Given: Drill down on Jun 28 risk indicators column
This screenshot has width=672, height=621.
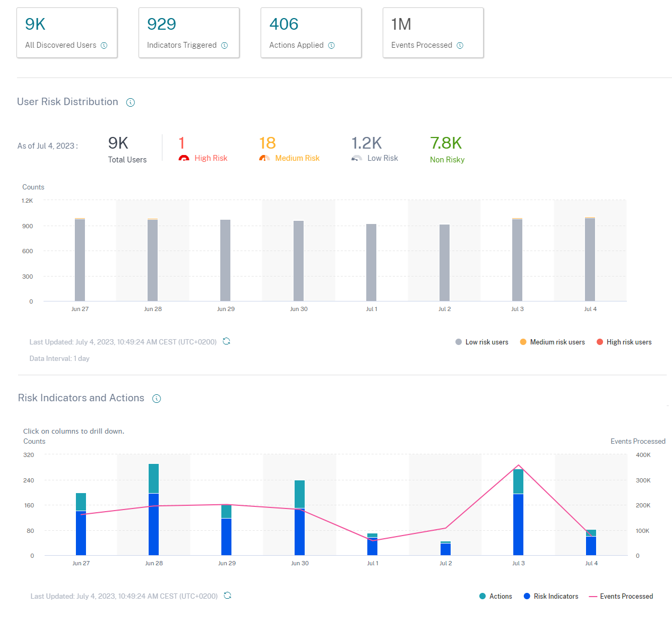Looking at the screenshot, I should click(154, 524).
